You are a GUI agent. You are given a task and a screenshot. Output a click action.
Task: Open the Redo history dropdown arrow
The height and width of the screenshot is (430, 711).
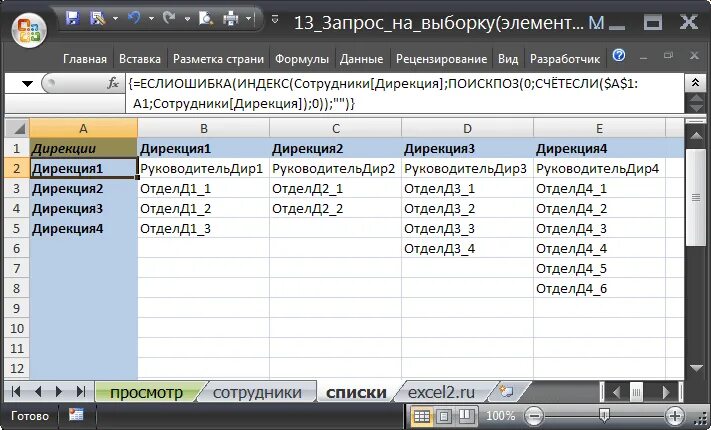click(x=187, y=19)
